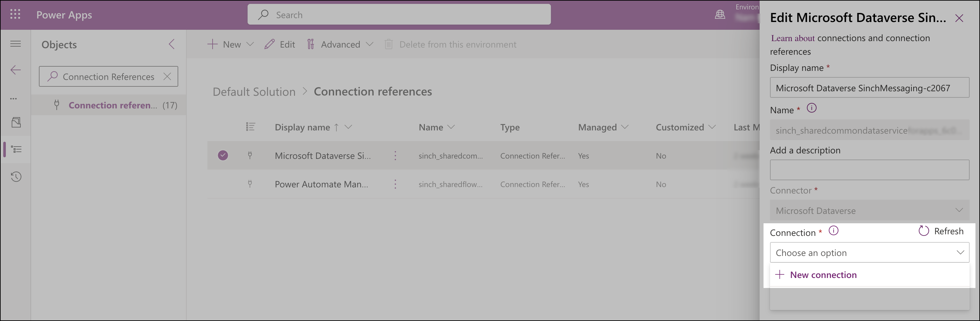
Task: Open the disabled Connector Microsoft Dataverse dropdown
Action: pos(869,210)
